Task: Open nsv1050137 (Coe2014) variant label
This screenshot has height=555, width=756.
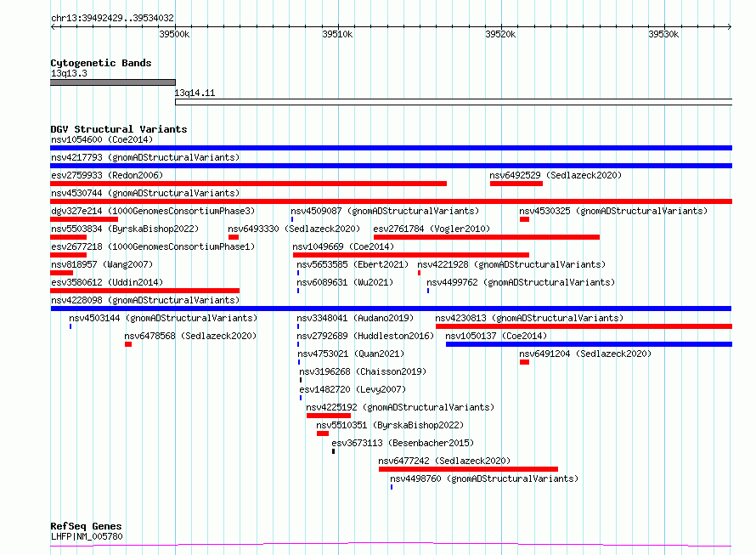Action: 496,336
